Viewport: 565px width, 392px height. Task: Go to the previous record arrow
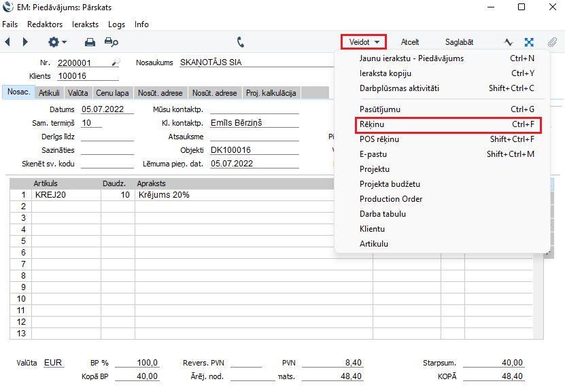7,42
